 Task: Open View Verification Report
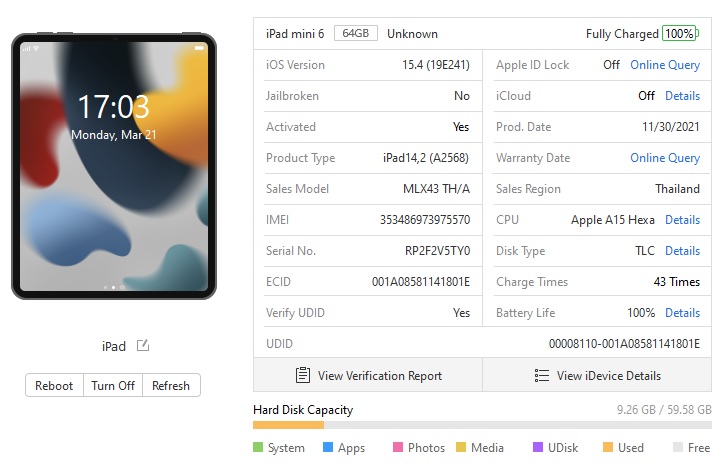368,375
